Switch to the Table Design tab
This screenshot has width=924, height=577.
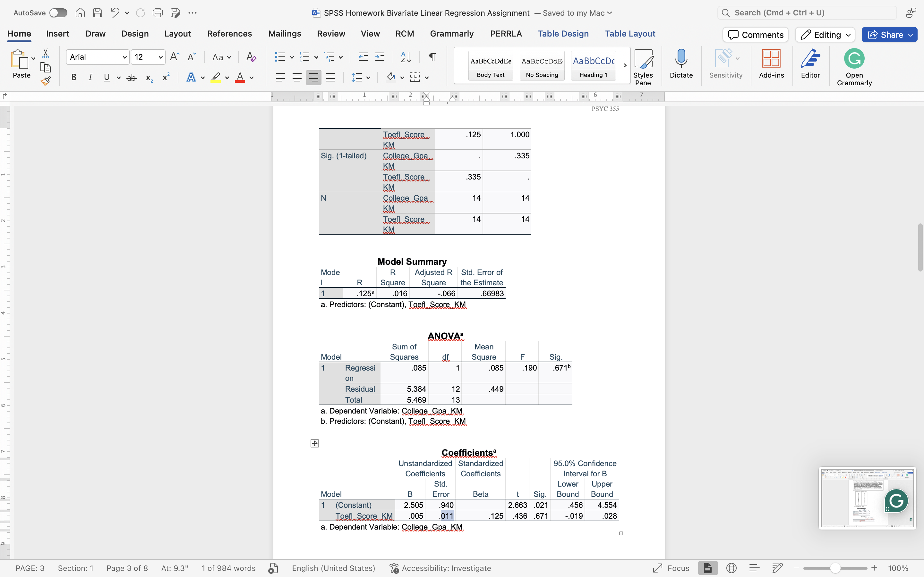[564, 34]
